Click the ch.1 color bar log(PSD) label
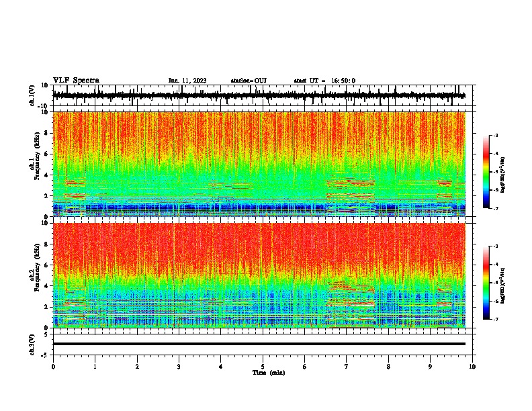Viewport: 532px width, 411px height. click(502, 175)
